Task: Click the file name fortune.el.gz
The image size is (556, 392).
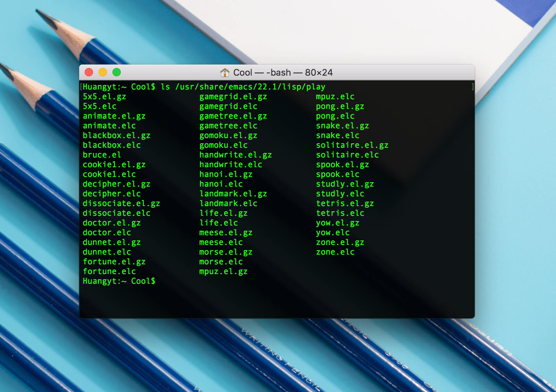Action: [x=114, y=262]
